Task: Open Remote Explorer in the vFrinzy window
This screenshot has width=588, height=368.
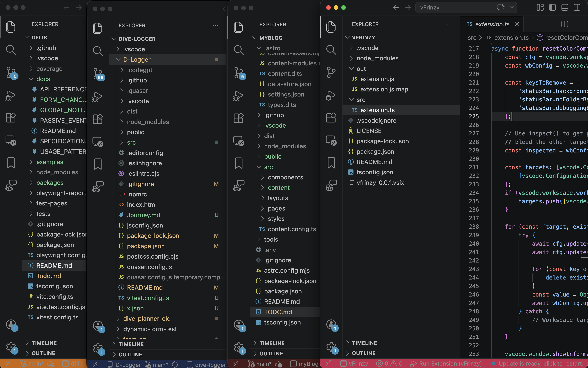Action: [x=331, y=140]
